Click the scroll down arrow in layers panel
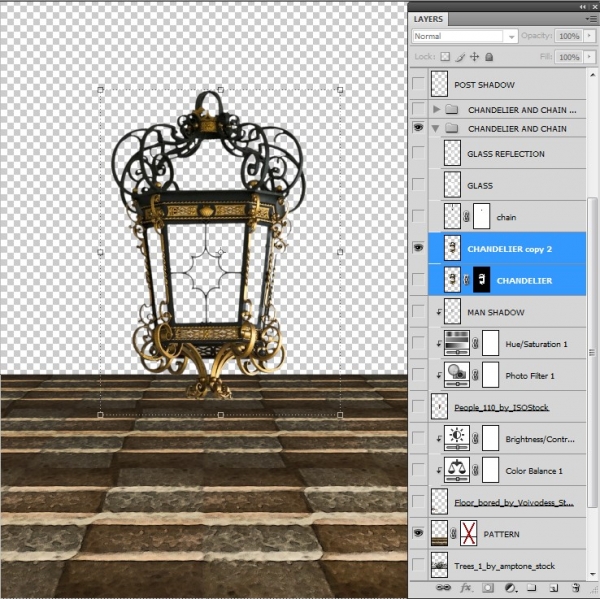 592,574
